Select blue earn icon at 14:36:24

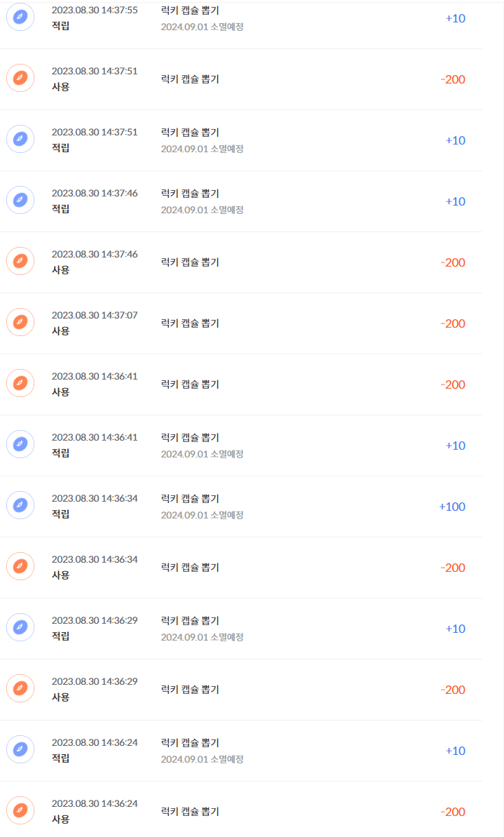20,750
